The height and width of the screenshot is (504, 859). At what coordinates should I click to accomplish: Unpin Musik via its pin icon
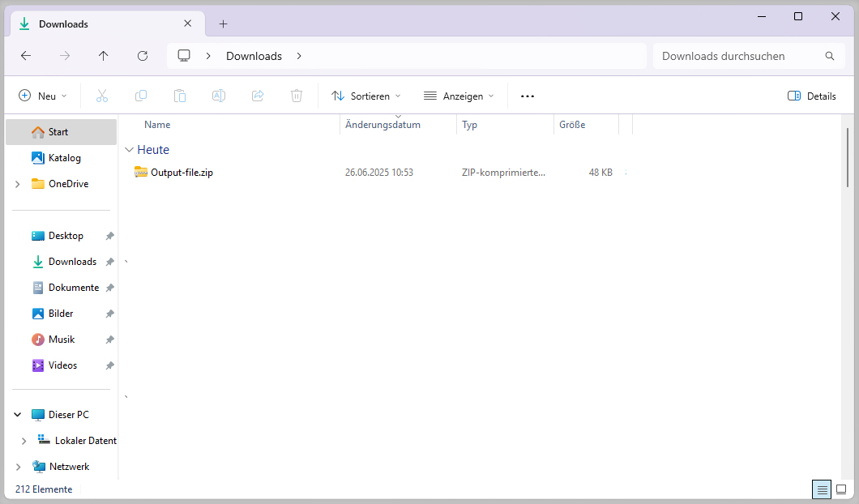point(109,340)
